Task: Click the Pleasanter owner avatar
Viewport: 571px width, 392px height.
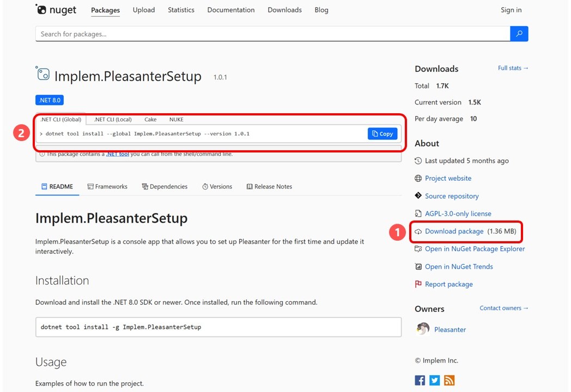Action: pos(422,329)
